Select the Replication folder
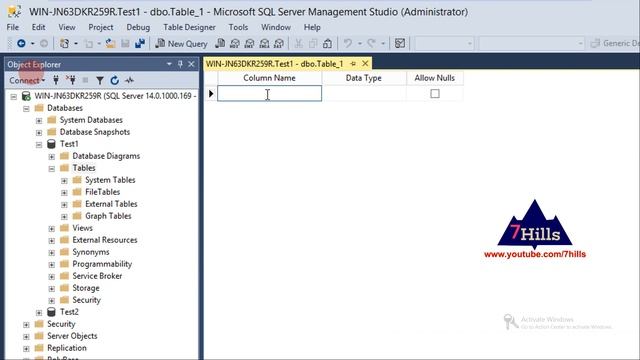Image resolution: width=640 pixels, height=360 pixels. pyautogui.click(x=67, y=348)
